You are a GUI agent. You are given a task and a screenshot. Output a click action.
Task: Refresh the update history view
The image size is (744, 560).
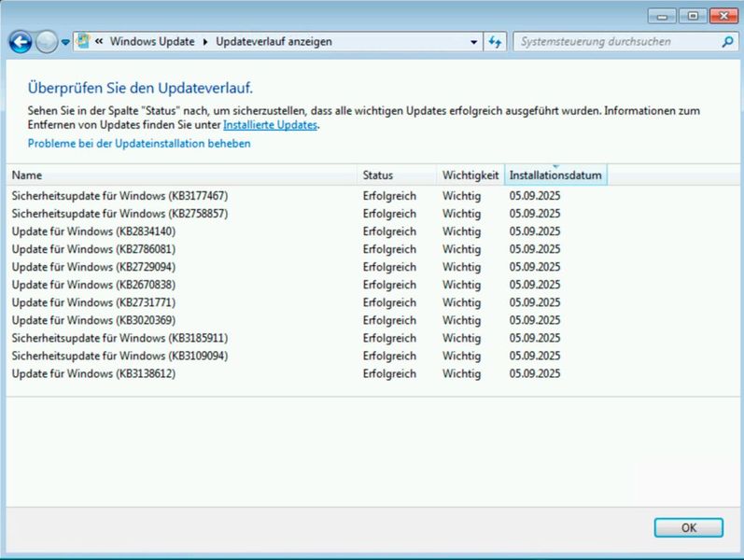(495, 42)
